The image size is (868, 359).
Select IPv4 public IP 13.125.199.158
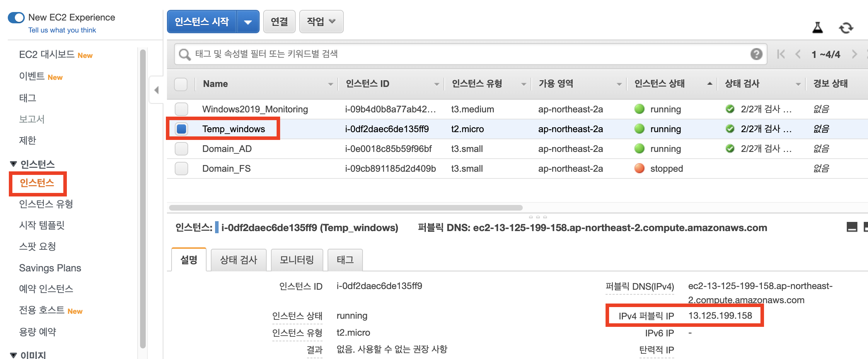click(720, 316)
